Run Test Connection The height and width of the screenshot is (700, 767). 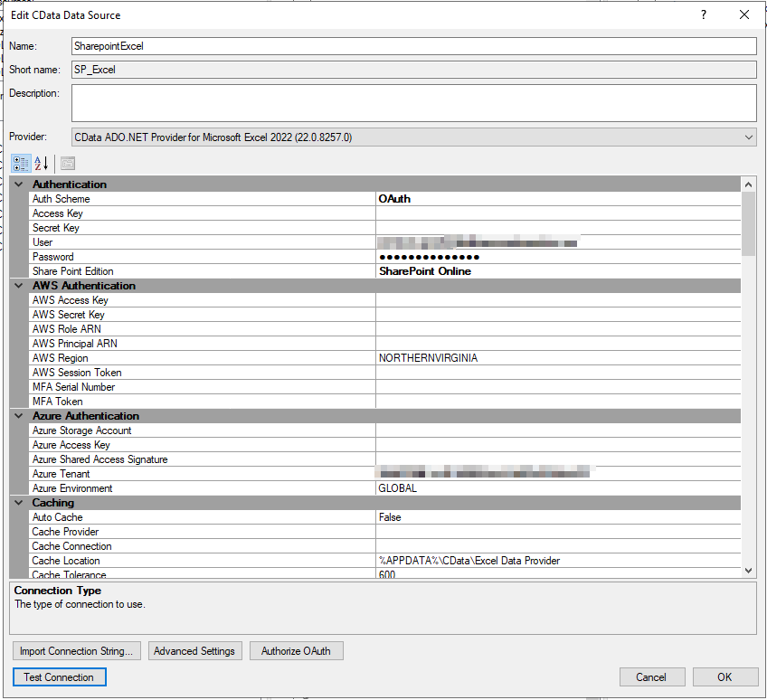[x=59, y=677]
